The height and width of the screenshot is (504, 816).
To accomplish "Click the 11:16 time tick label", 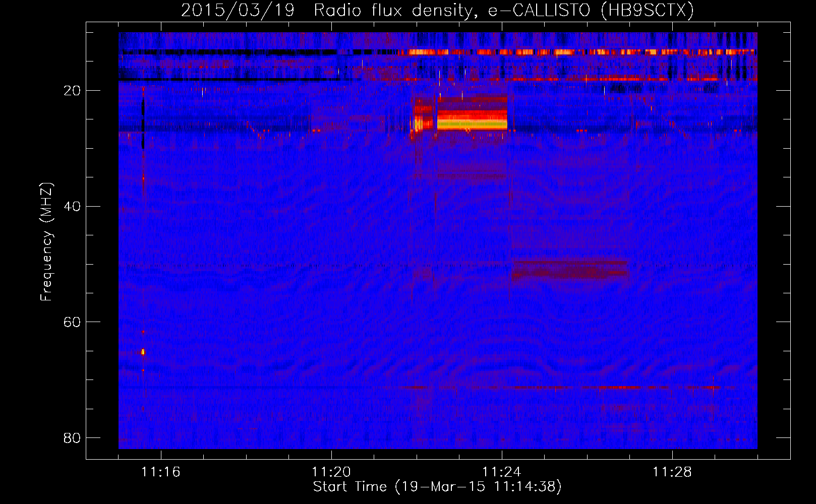I will tap(161, 472).
